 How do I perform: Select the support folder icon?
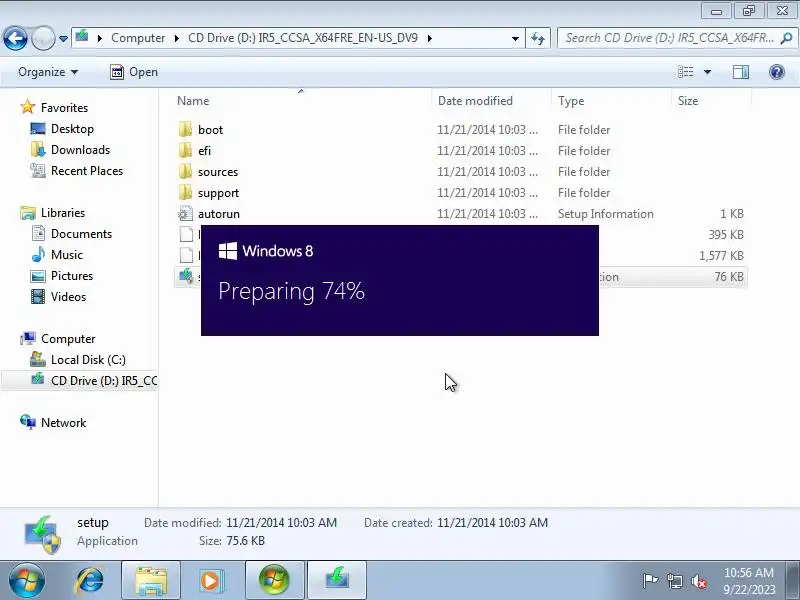tap(185, 192)
